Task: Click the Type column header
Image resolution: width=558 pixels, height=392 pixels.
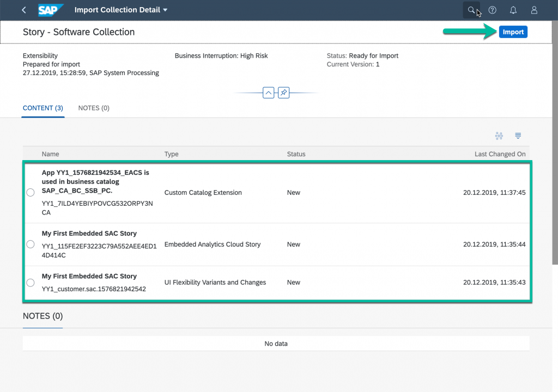Action: click(x=172, y=154)
